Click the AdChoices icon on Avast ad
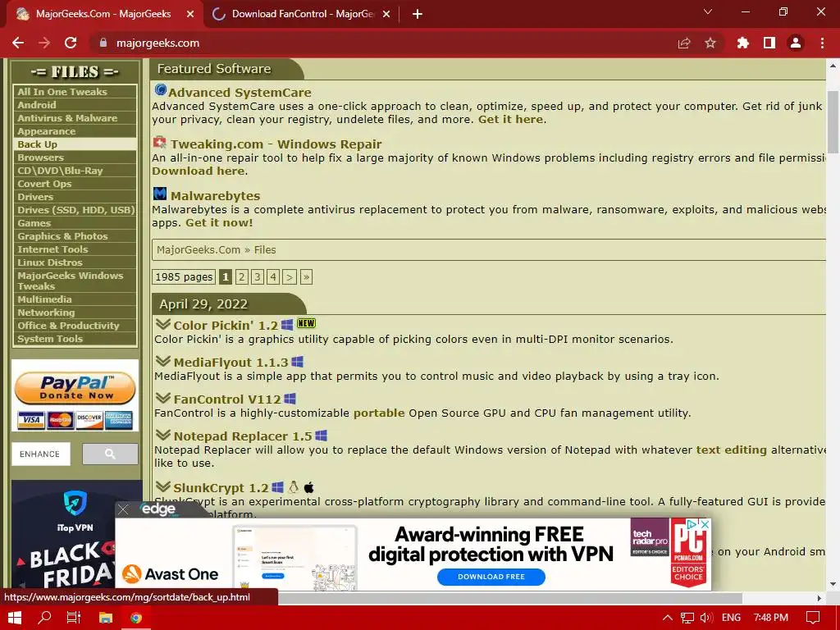 click(692, 524)
